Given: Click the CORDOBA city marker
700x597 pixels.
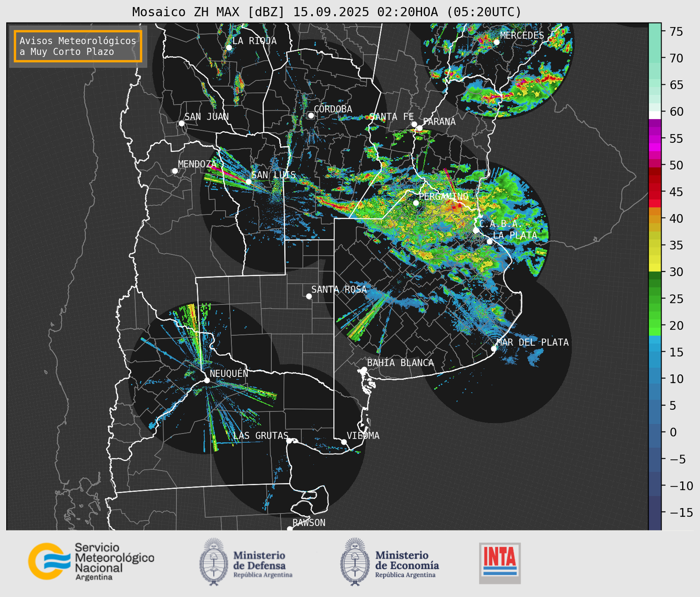Looking at the screenshot, I should coord(311,115).
